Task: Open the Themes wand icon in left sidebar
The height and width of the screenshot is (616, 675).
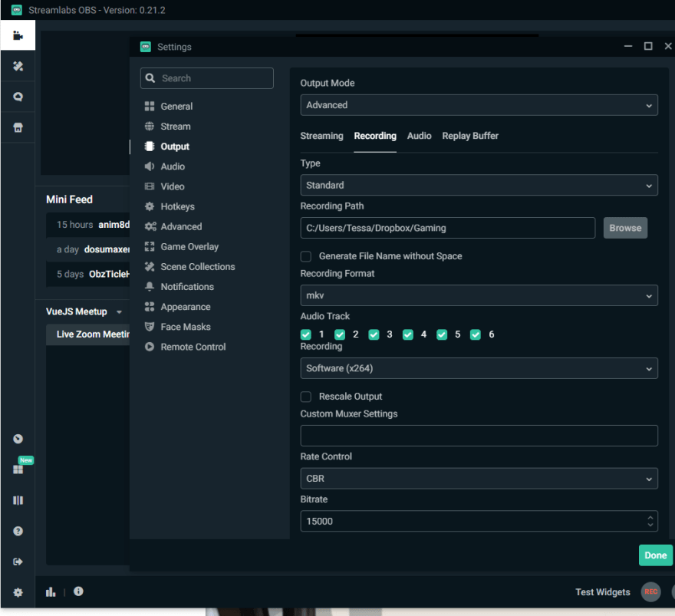Action: tap(18, 66)
